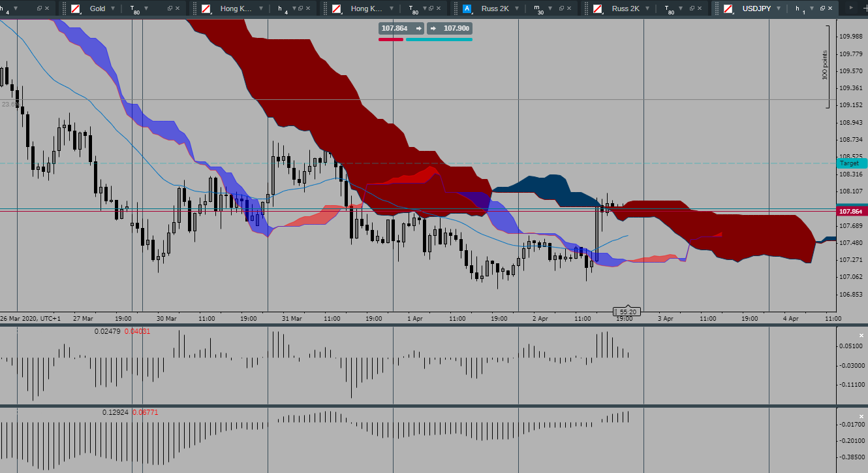This screenshot has width=868, height=473.
Task: Close the Gold chart tab
Action: (178, 8)
